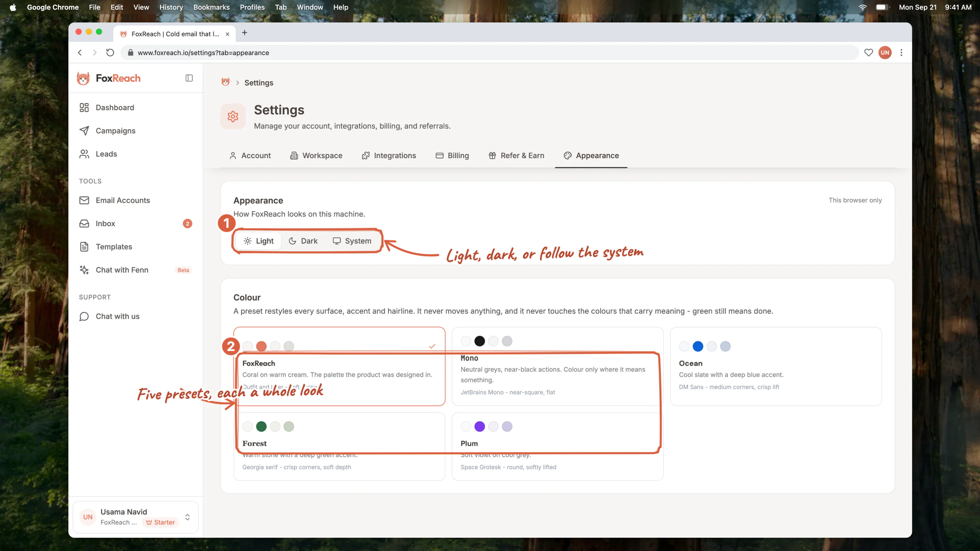Open the Refer & Earn tab
This screenshot has height=551, width=980.
tap(516, 155)
